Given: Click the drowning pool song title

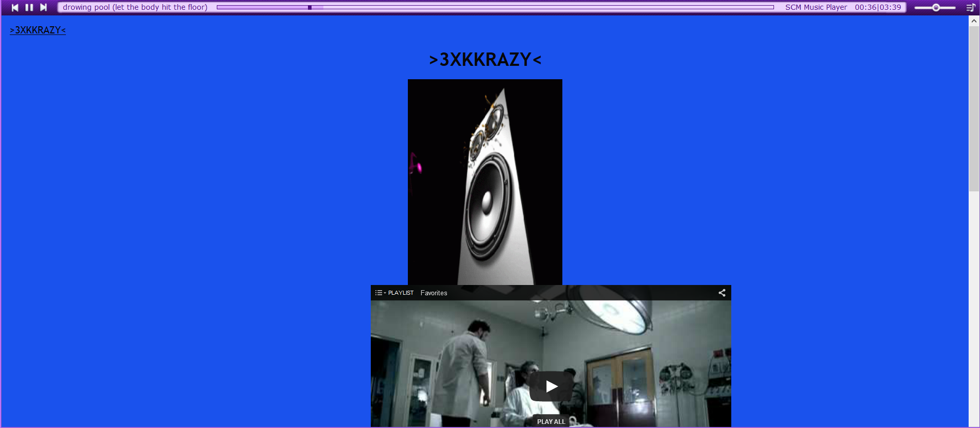Looking at the screenshot, I should (135, 7).
